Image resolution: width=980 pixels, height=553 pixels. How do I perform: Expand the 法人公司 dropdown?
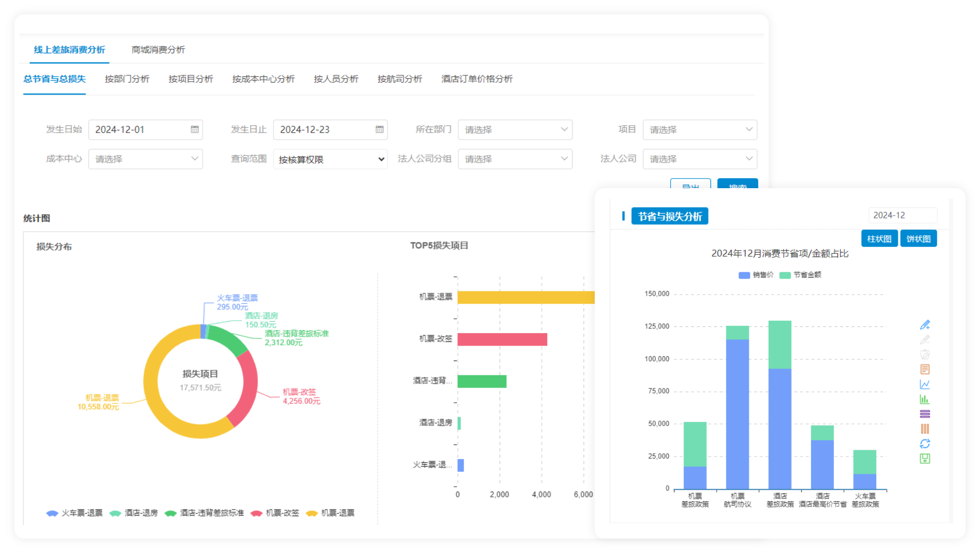click(700, 159)
